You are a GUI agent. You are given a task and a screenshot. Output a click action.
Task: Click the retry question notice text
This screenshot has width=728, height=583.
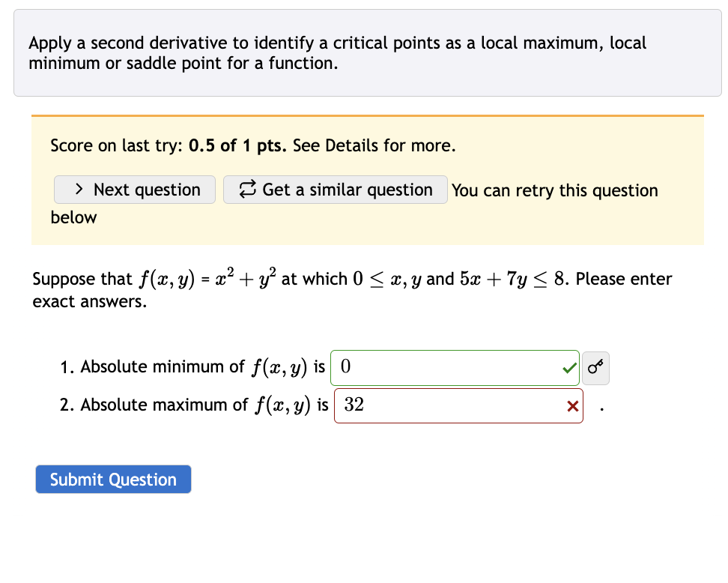554,191
